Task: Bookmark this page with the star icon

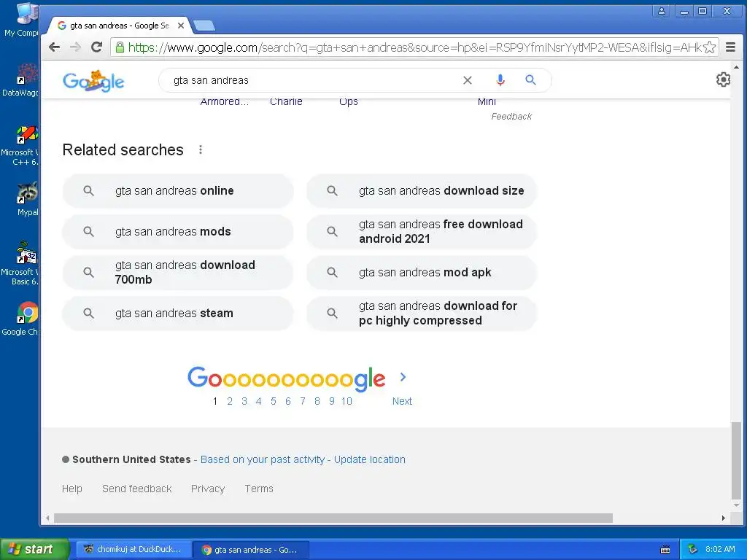Action: click(709, 47)
